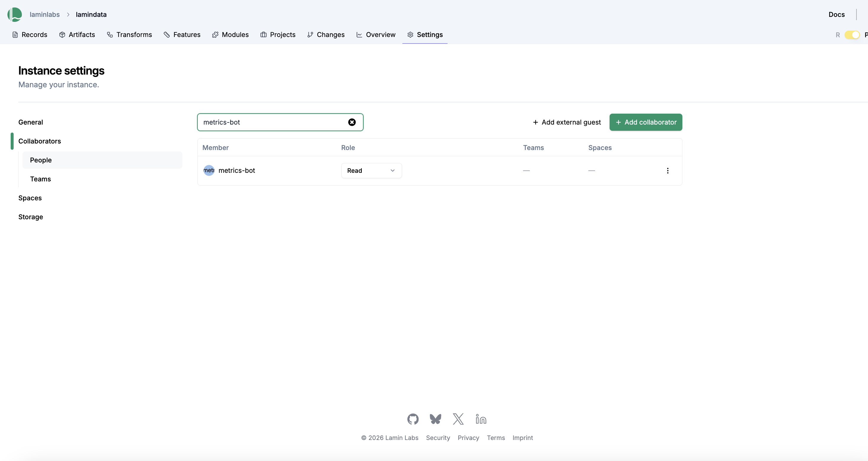Open the Records tab
This screenshot has width=868, height=461.
pos(30,35)
